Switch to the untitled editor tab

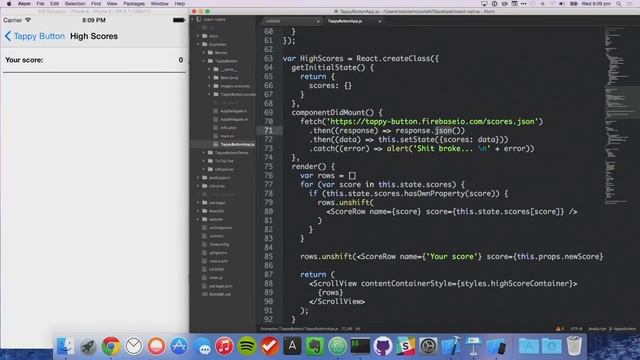(x=290, y=21)
